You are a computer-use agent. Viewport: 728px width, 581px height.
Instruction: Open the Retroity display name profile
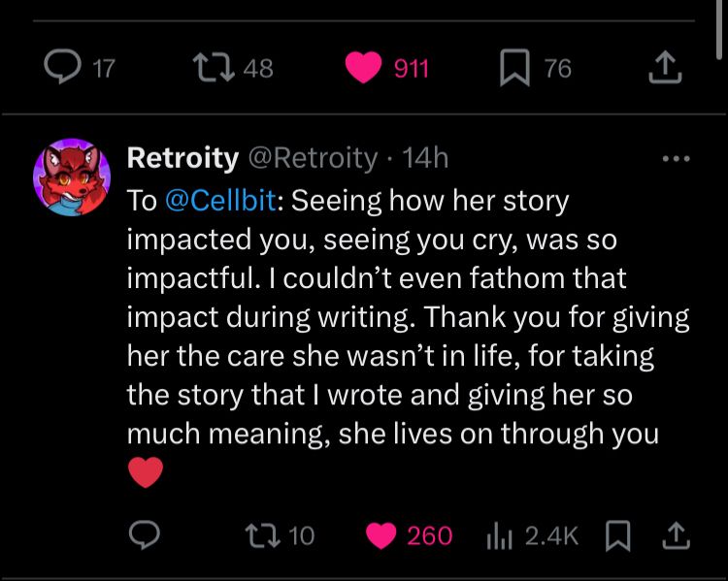182,157
